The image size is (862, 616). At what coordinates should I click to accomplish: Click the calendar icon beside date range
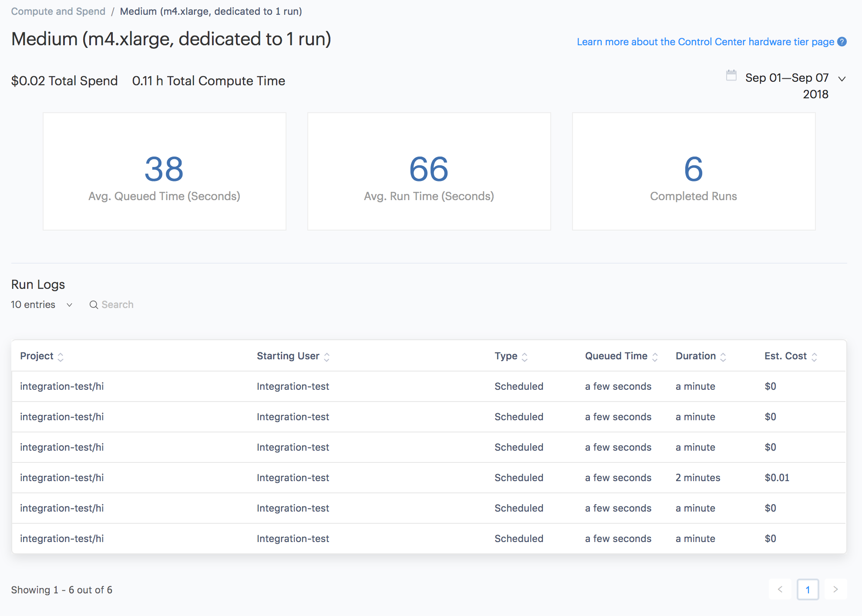tap(731, 76)
